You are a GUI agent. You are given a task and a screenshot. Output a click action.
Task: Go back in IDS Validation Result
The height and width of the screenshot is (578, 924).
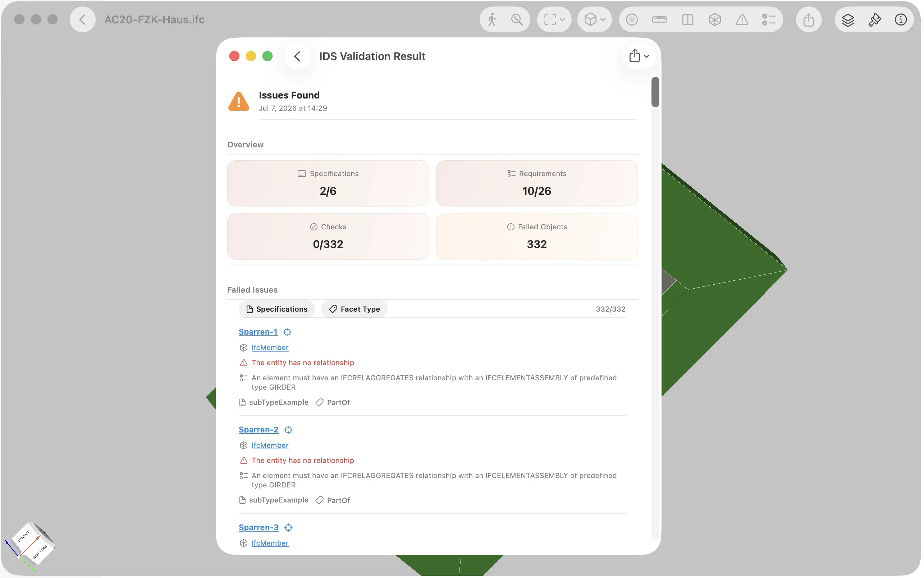click(298, 56)
